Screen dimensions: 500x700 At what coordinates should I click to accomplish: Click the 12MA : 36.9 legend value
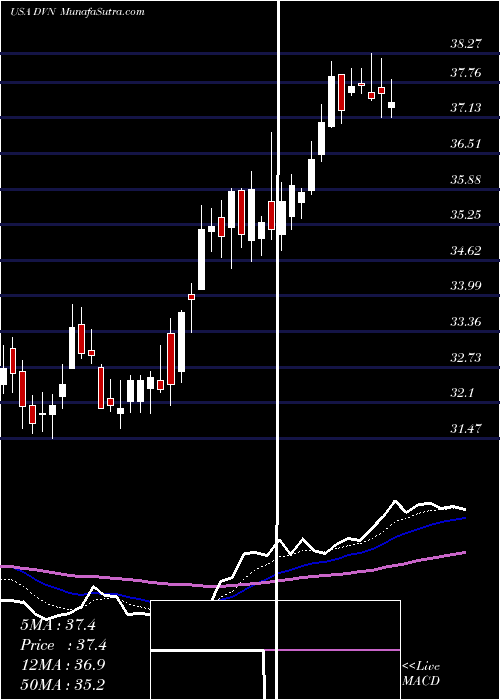tap(63, 665)
